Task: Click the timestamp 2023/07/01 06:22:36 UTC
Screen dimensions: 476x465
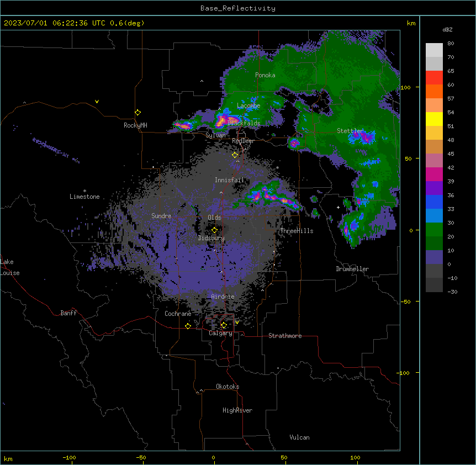Action: (55, 23)
